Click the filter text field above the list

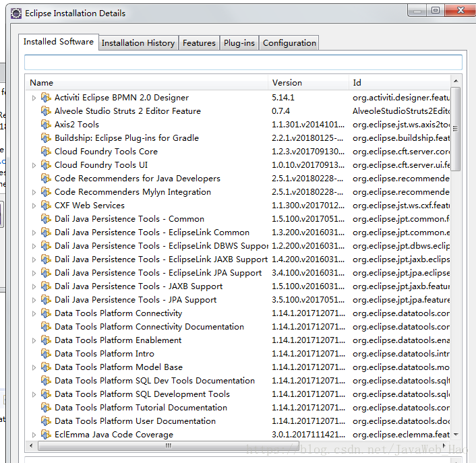point(243,62)
